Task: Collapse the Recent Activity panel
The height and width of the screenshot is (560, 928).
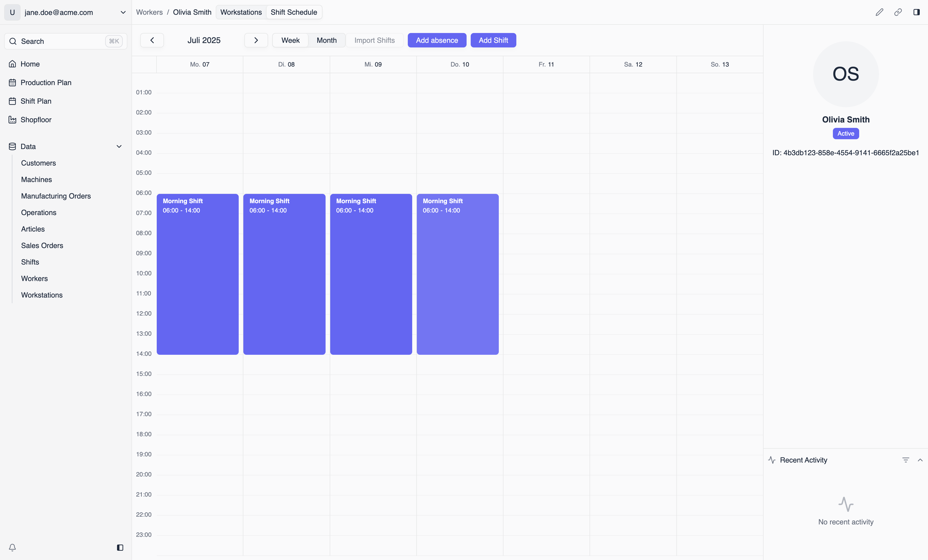Action: click(920, 460)
